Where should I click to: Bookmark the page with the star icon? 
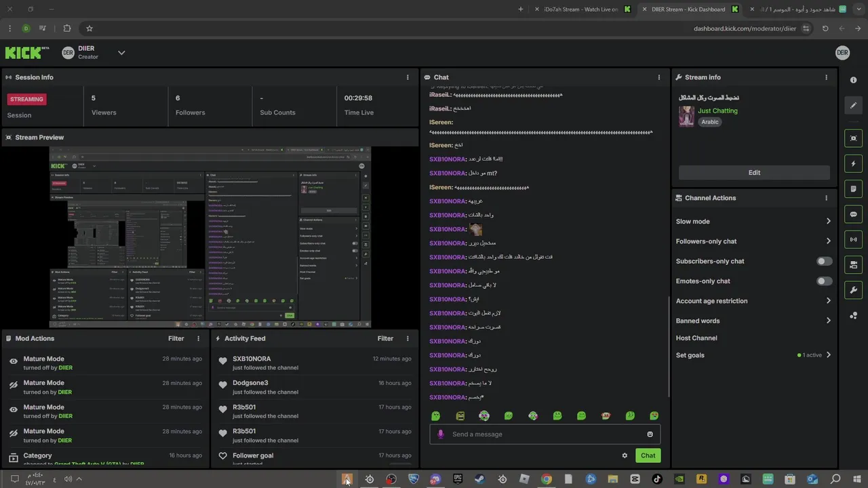[90, 28]
